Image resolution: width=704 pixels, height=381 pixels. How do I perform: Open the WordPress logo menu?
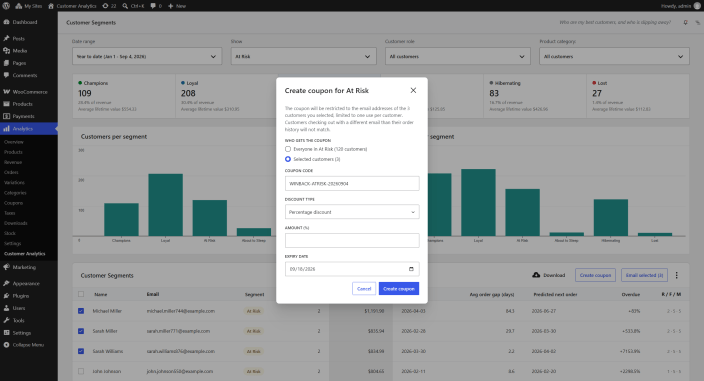tap(6, 6)
